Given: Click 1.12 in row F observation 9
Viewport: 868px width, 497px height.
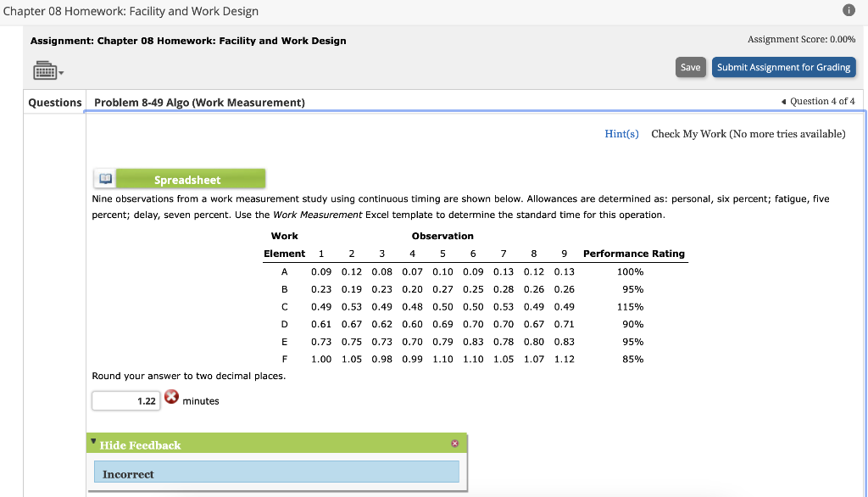Looking at the screenshot, I should coord(564,359).
